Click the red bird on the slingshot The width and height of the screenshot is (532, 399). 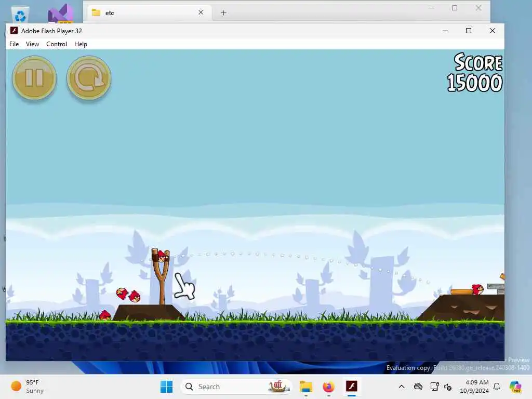(163, 256)
